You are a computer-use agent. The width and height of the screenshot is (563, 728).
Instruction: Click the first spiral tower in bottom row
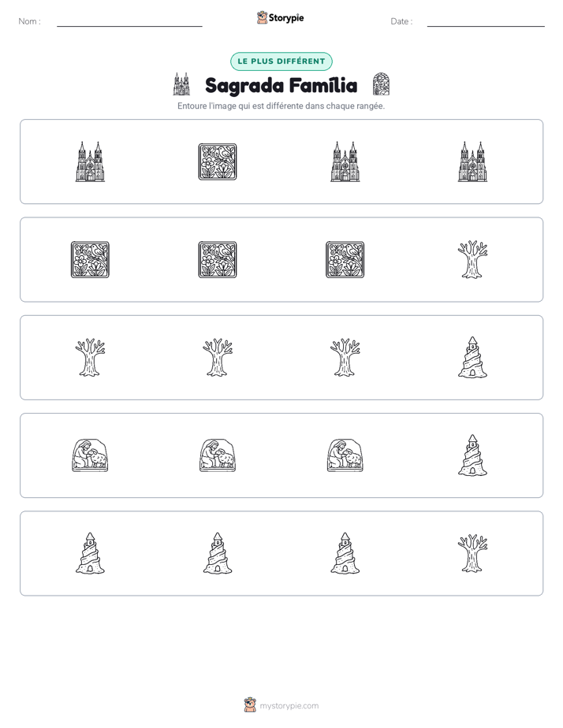[x=90, y=553]
